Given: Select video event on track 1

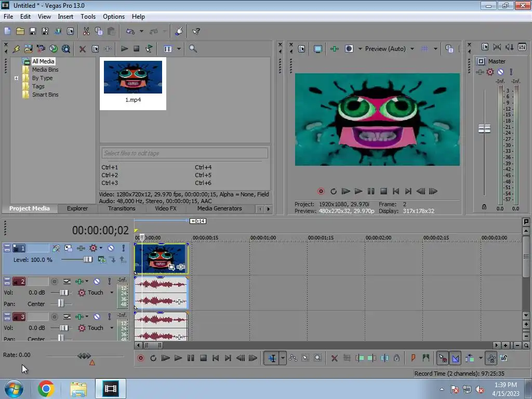Looking at the screenshot, I should pyautogui.click(x=161, y=259).
